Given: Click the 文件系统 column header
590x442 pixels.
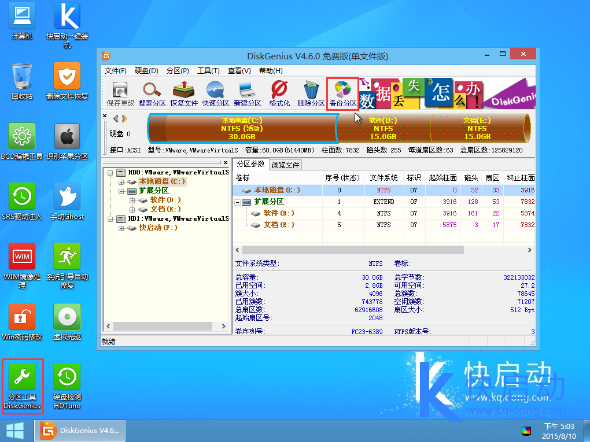Looking at the screenshot, I should coord(383,178).
